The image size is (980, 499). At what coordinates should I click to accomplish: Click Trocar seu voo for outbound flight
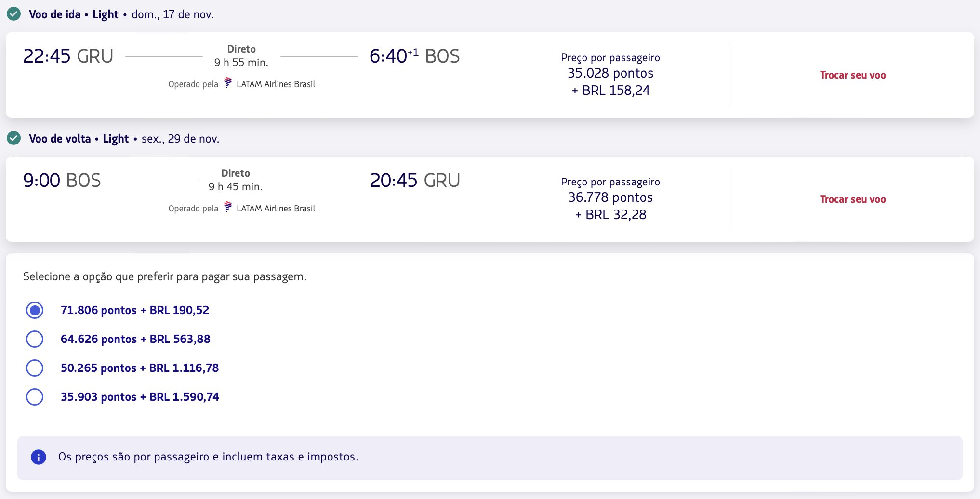pos(853,75)
